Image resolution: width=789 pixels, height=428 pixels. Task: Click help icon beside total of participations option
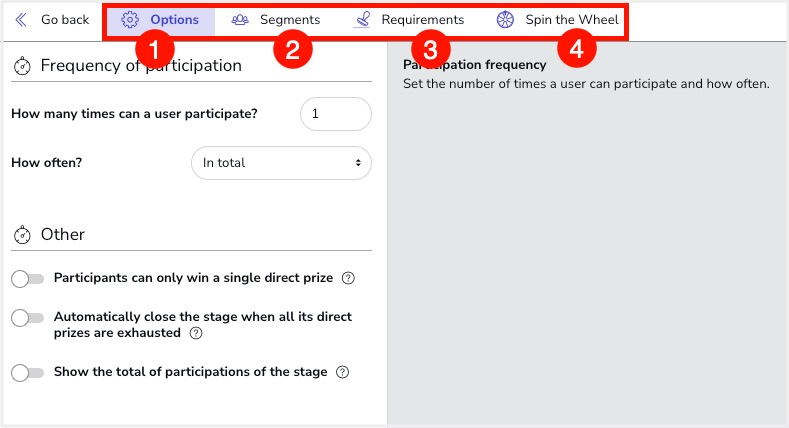[343, 372]
